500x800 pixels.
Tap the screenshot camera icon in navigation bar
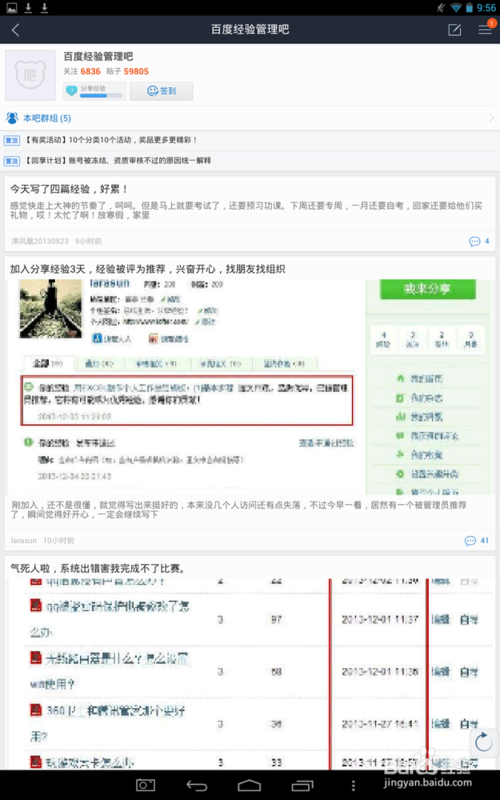tap(145, 785)
